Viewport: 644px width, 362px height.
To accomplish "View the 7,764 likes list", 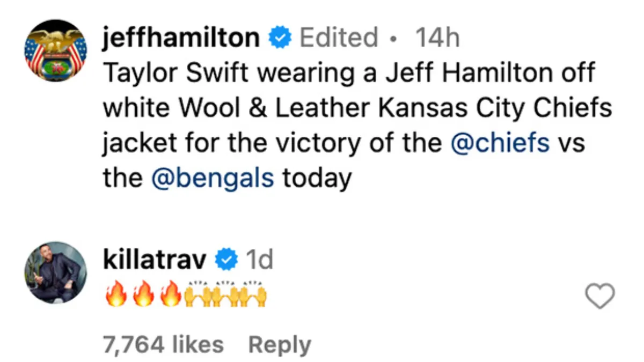I will coord(163,345).
